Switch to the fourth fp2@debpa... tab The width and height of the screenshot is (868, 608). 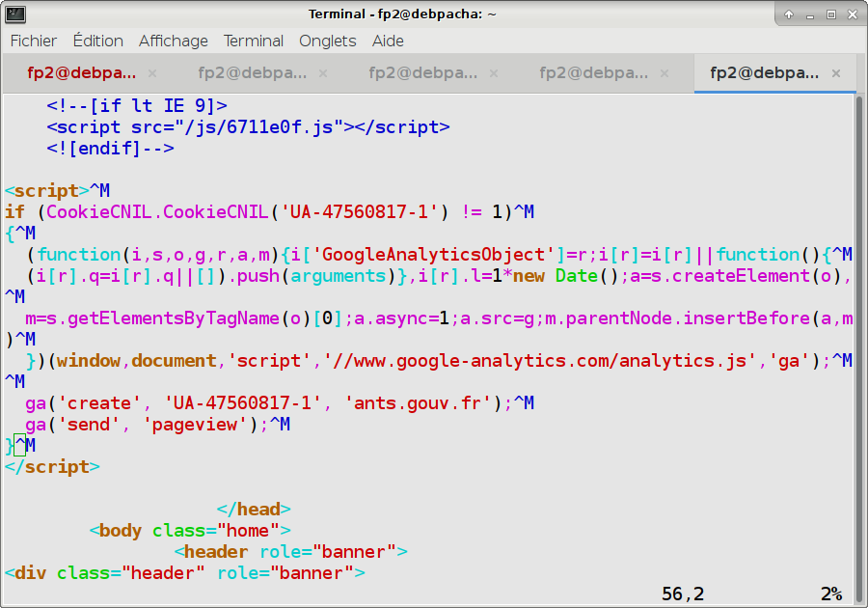pyautogui.click(x=593, y=73)
